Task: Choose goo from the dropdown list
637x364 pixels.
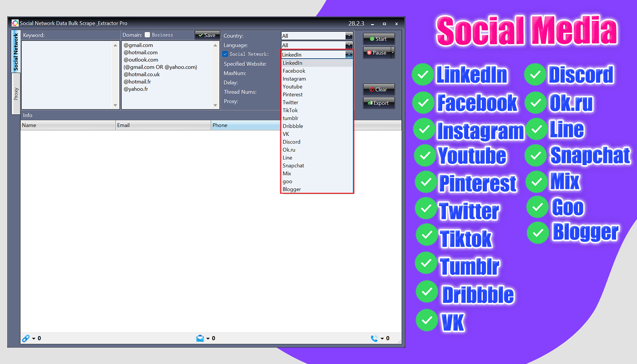Action: [317, 181]
